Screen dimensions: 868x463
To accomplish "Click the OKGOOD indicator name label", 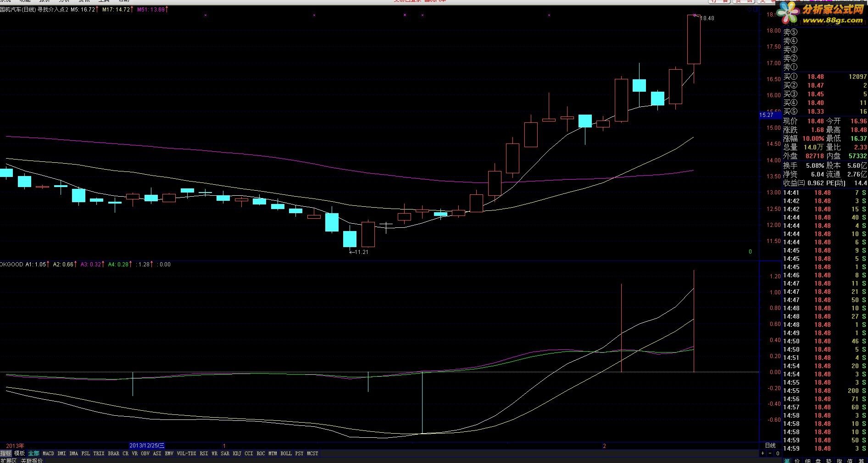I will [x=11, y=265].
